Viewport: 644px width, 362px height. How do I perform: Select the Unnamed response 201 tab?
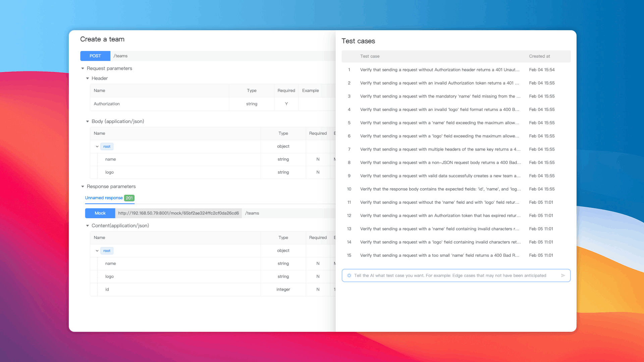(x=109, y=198)
